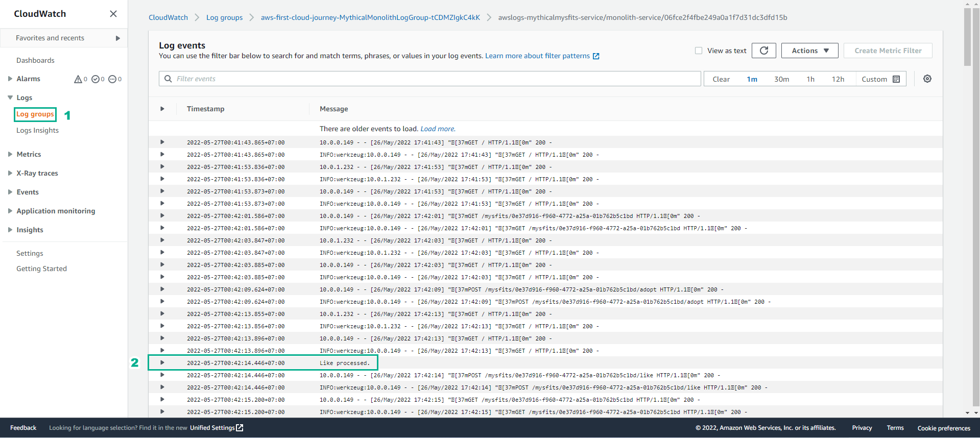Open Dashboards in the sidebar

(x=35, y=60)
